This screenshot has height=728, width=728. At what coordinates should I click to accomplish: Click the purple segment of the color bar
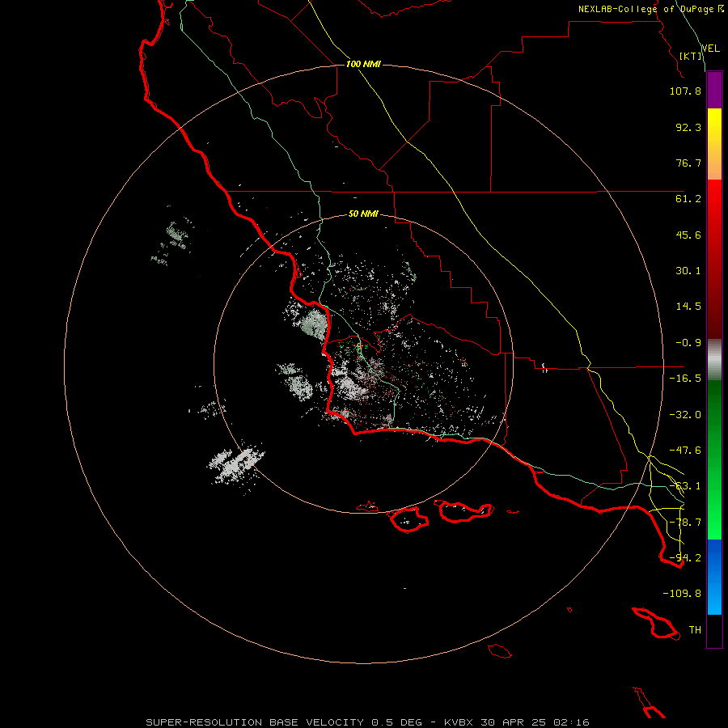click(x=714, y=90)
